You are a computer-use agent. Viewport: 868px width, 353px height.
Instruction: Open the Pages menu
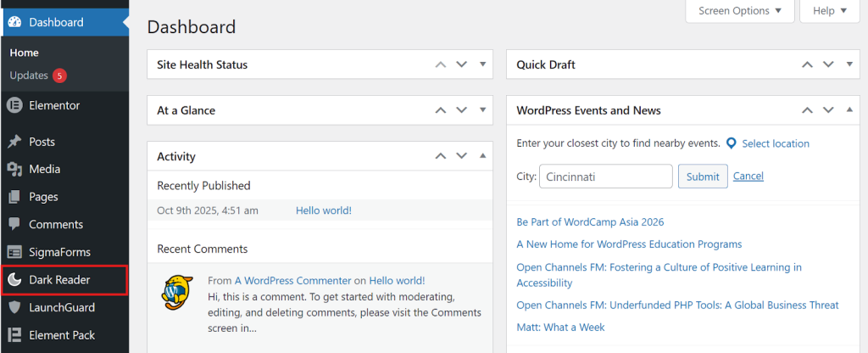64,197
